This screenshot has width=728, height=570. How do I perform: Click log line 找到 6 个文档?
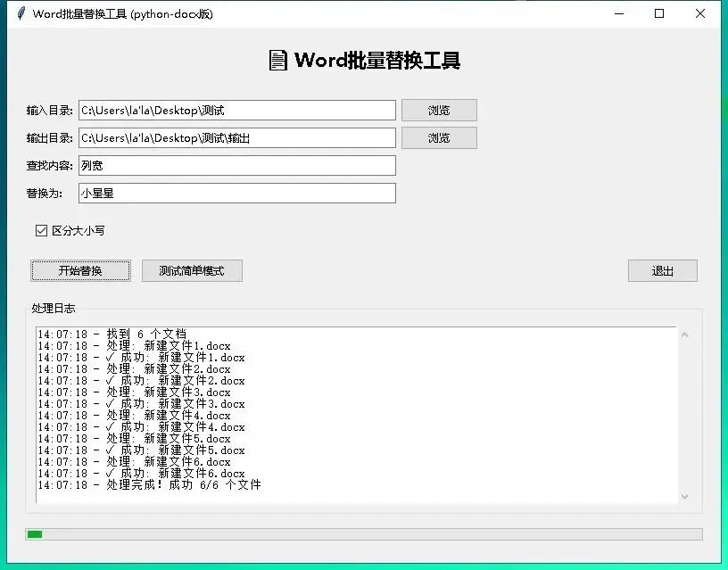tap(112, 335)
